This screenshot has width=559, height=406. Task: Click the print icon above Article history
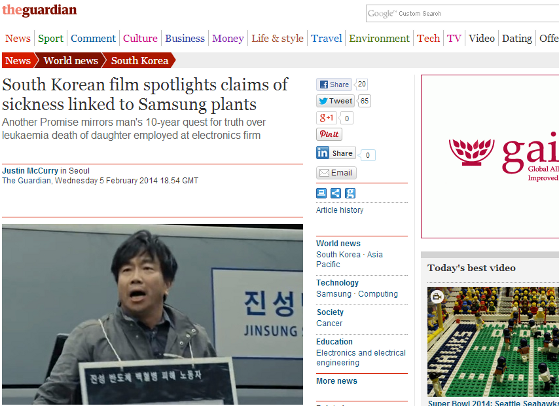click(x=321, y=193)
